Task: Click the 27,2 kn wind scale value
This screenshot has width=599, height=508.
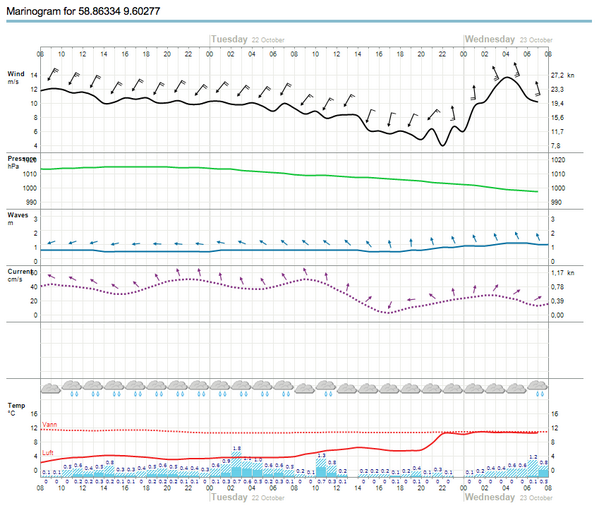Action: point(562,75)
